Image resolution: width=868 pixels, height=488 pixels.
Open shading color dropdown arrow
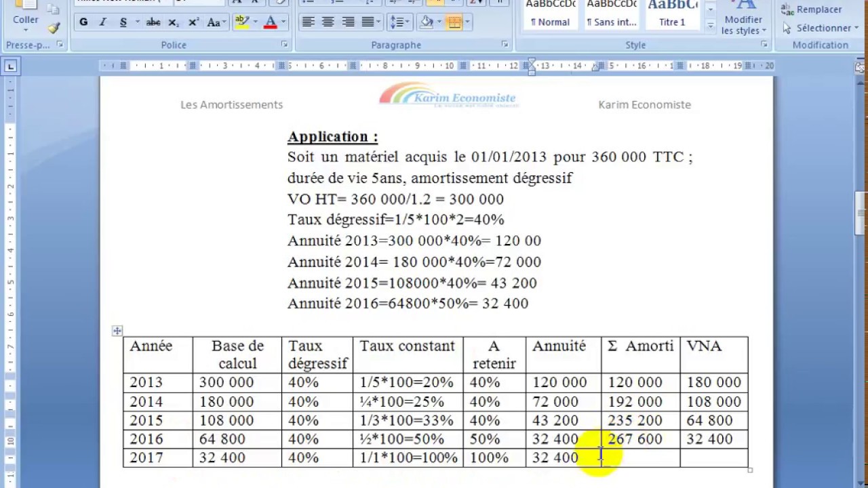point(439,22)
